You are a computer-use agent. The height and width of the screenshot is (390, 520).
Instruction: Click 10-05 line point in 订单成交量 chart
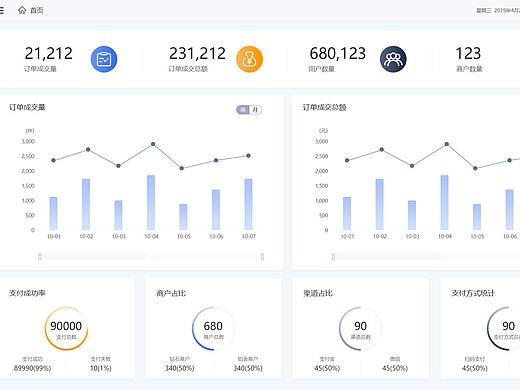point(182,168)
